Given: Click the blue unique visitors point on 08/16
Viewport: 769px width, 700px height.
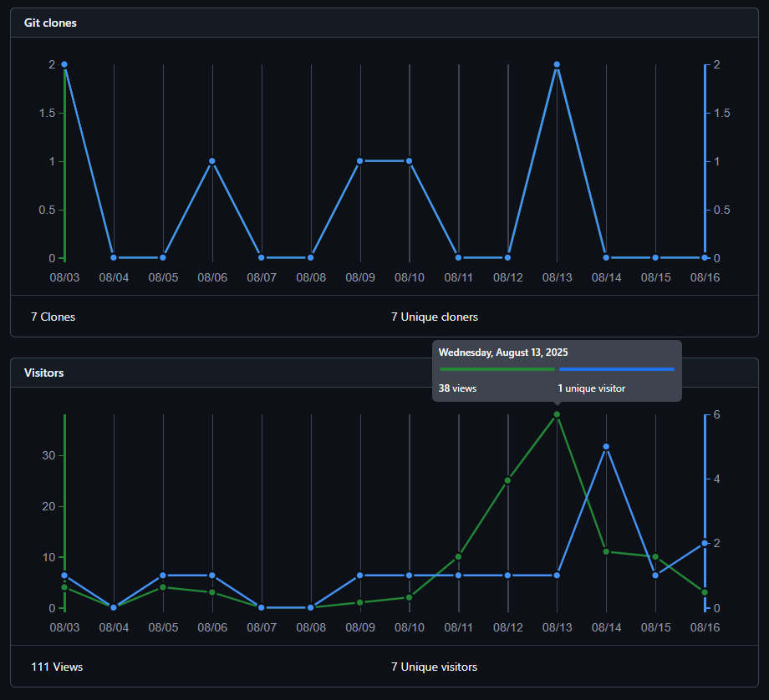Looking at the screenshot, I should (x=705, y=543).
